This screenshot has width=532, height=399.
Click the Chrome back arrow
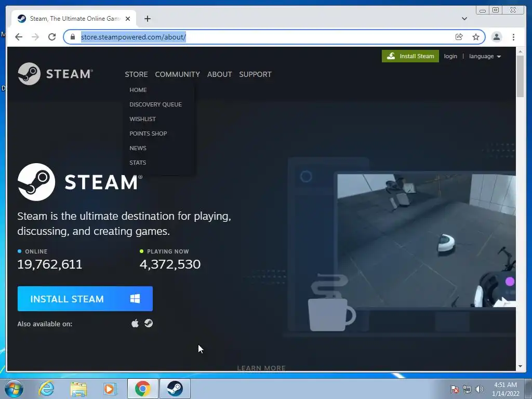coord(19,37)
